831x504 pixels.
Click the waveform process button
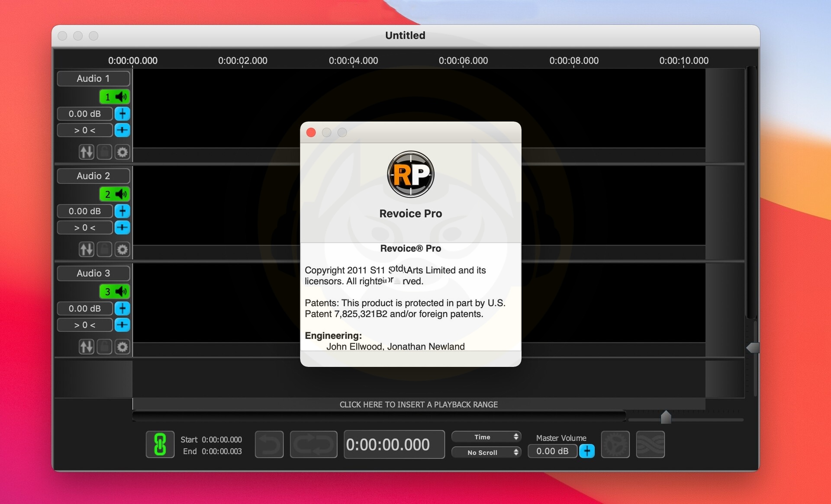pos(651,444)
